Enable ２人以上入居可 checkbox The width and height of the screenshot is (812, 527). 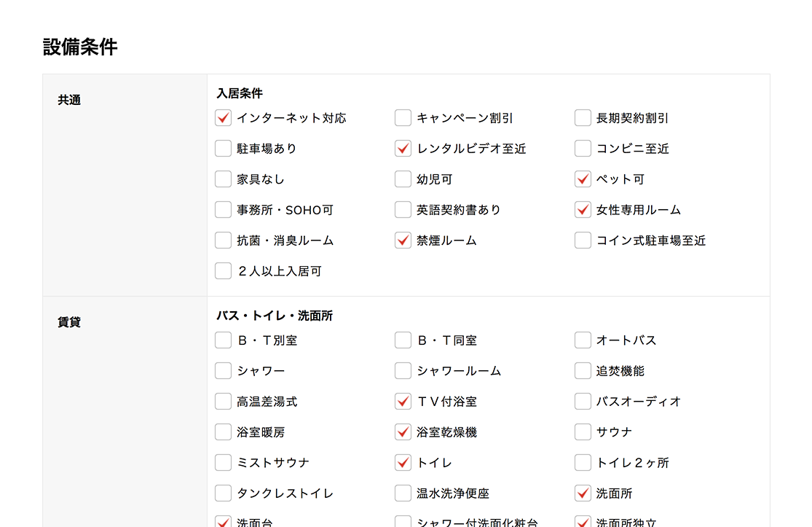224,271
